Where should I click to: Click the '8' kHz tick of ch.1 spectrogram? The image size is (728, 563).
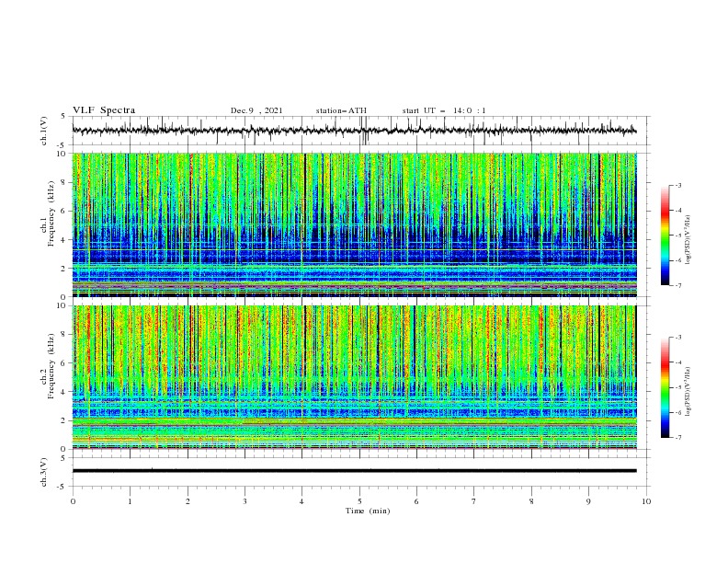[64, 182]
